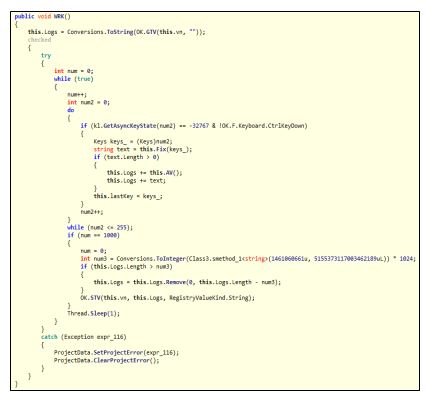
Task: Click the 'do' keyword
Action: click(x=71, y=110)
